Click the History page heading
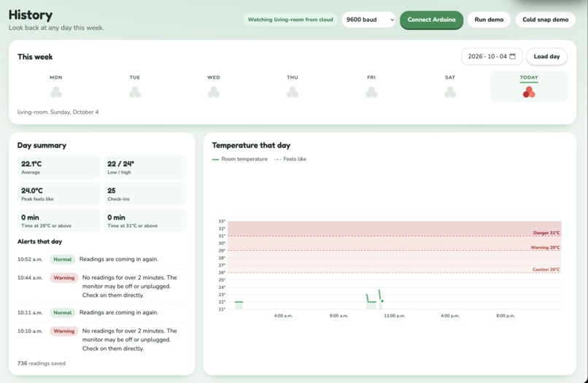The width and height of the screenshot is (588, 383). coord(31,15)
